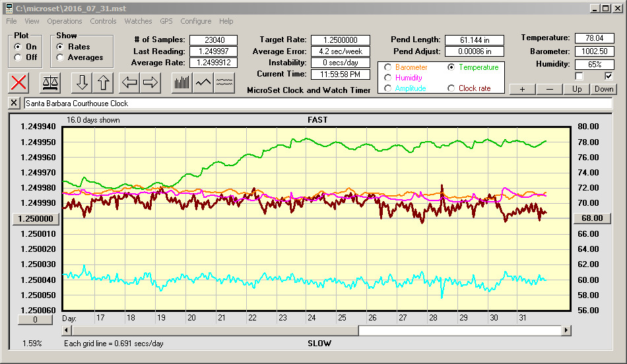
Task: Select the Clock rate radio button
Action: [x=451, y=88]
